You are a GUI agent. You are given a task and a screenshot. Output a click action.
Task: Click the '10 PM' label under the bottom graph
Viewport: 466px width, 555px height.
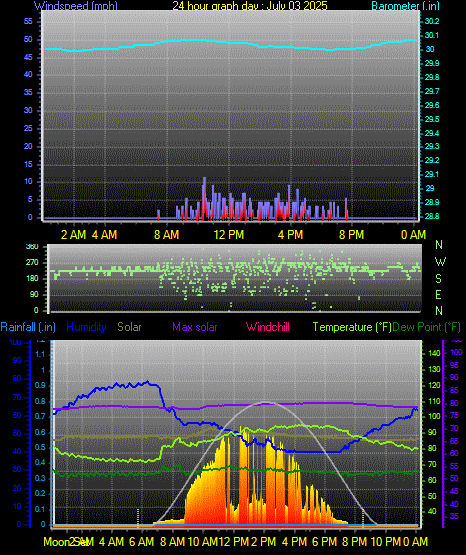[385, 542]
